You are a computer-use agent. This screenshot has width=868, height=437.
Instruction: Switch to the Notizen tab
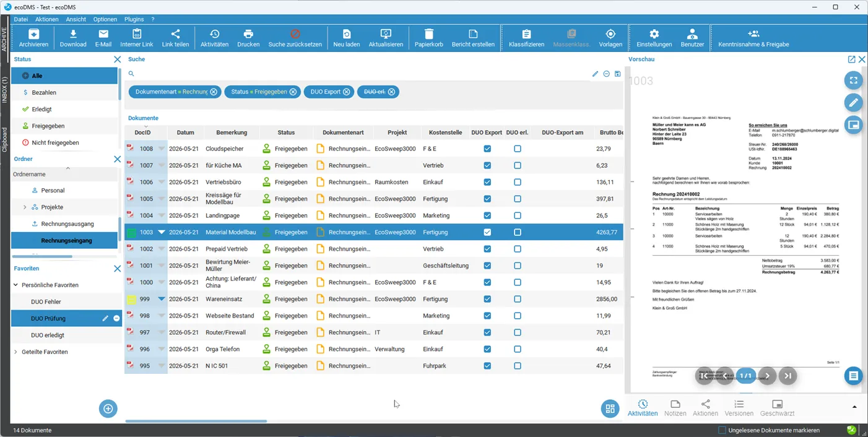tap(675, 408)
